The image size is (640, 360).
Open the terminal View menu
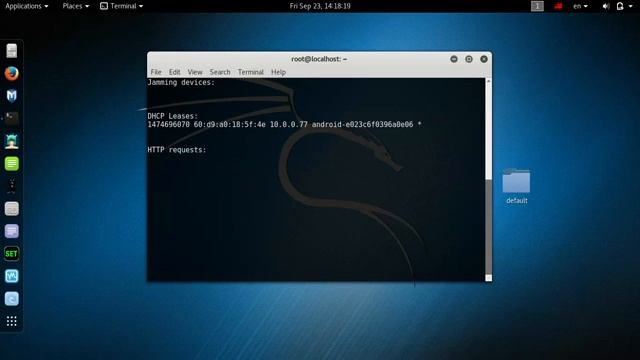click(195, 72)
